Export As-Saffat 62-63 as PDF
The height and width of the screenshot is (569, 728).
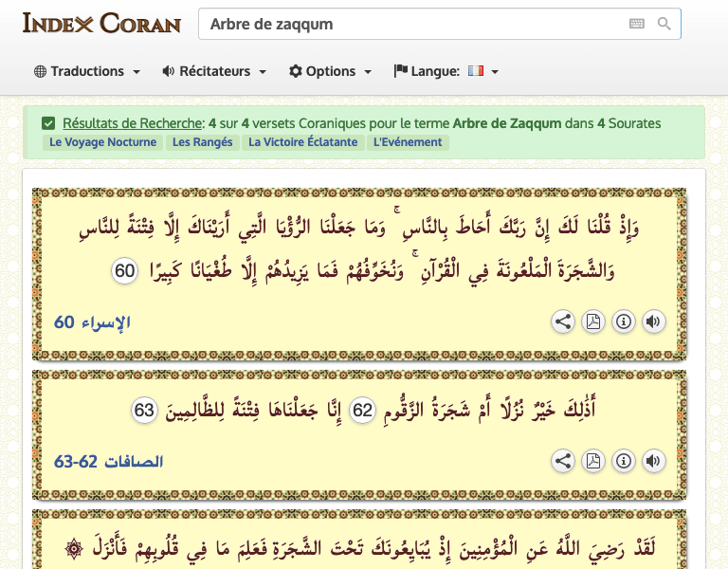(x=592, y=461)
